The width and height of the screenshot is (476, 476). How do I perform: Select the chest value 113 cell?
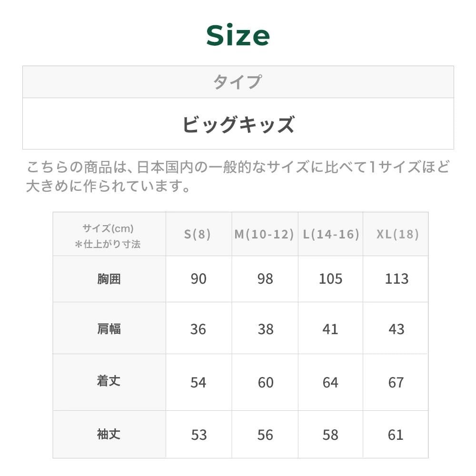point(397,279)
